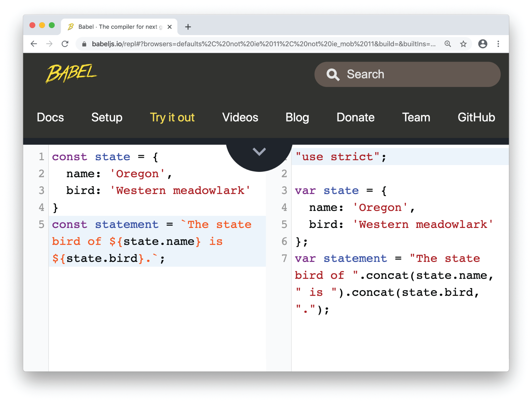Click inside the URL address bar
This screenshot has width=532, height=404.
(x=244, y=44)
